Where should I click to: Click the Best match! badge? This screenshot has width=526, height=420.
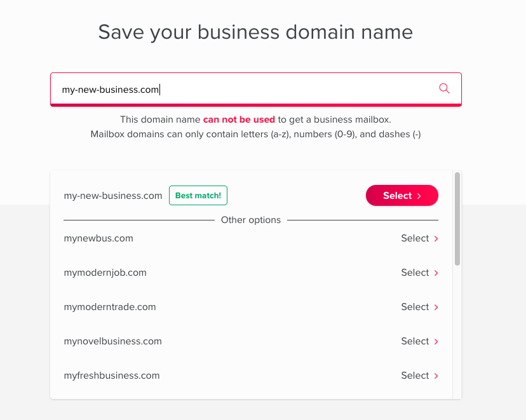pyautogui.click(x=198, y=195)
